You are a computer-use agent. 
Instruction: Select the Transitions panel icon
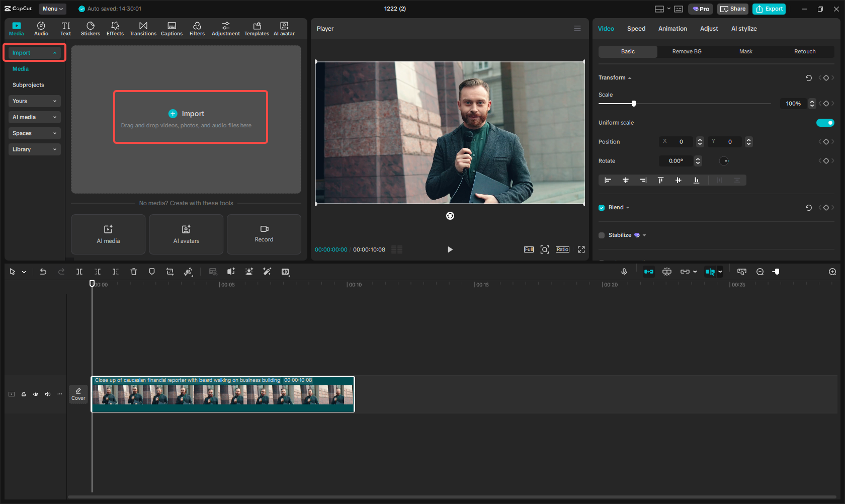[143, 28]
